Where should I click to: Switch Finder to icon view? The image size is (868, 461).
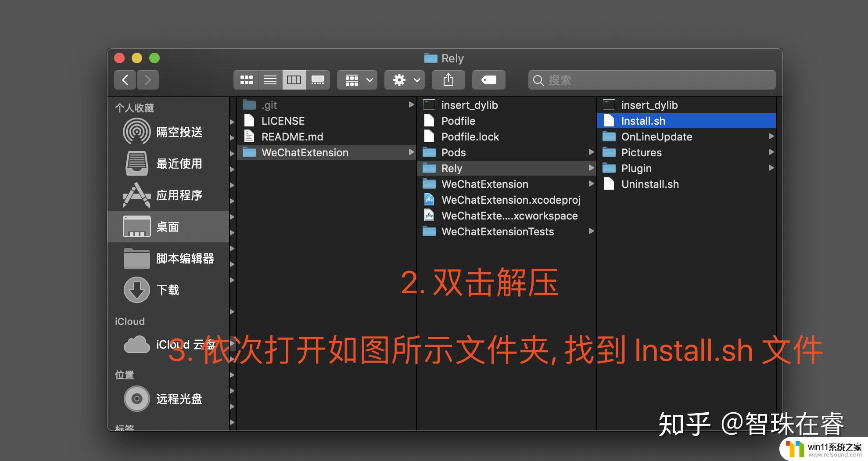pyautogui.click(x=246, y=80)
